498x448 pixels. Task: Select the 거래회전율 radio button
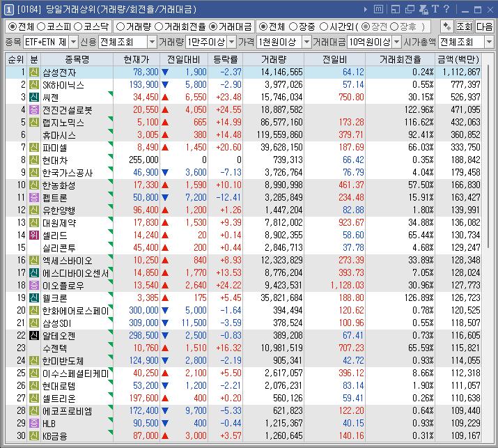coord(159,26)
